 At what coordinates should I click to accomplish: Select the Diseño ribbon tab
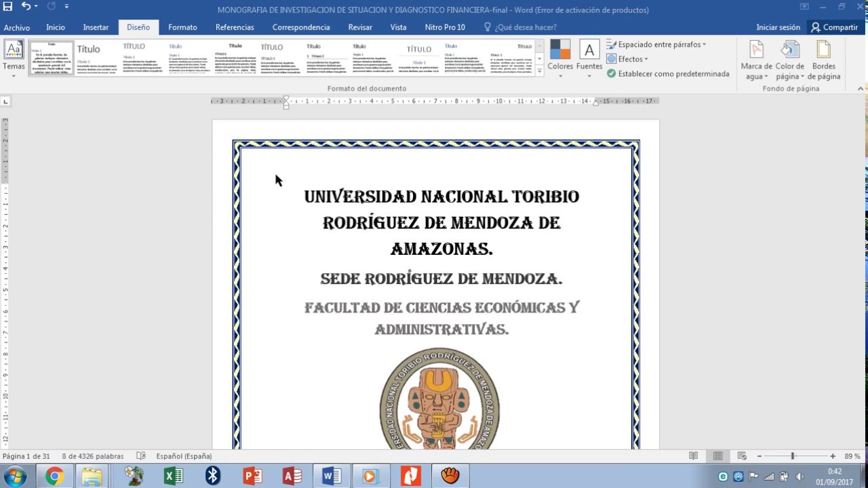point(138,27)
